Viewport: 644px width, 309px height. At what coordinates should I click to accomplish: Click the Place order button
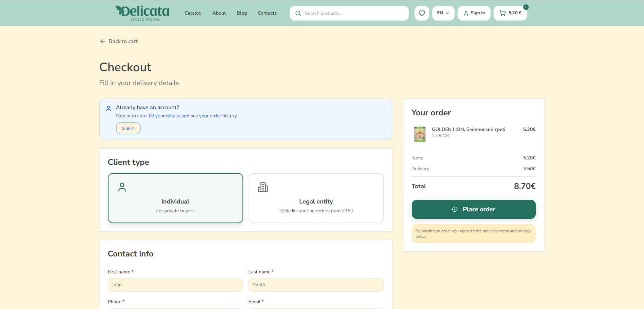pos(473,209)
